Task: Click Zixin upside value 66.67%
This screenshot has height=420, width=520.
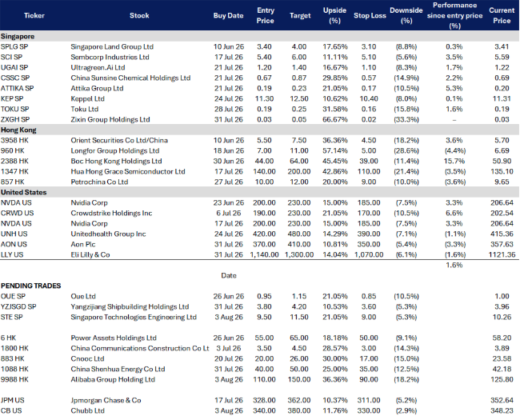Action: [335, 119]
